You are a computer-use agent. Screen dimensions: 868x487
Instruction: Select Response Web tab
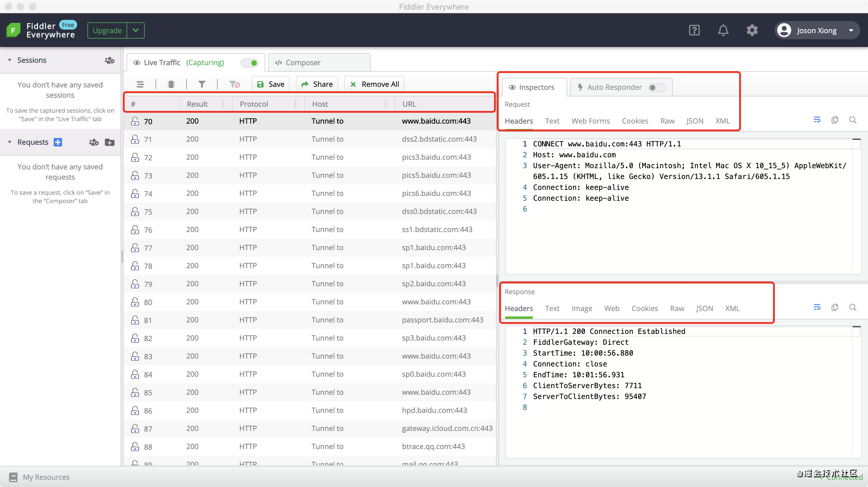point(612,308)
